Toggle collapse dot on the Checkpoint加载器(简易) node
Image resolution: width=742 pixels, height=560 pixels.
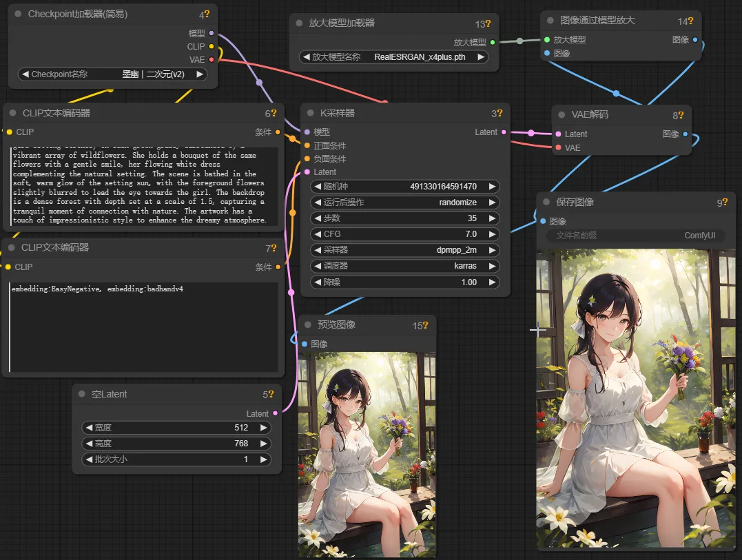[x=19, y=14]
